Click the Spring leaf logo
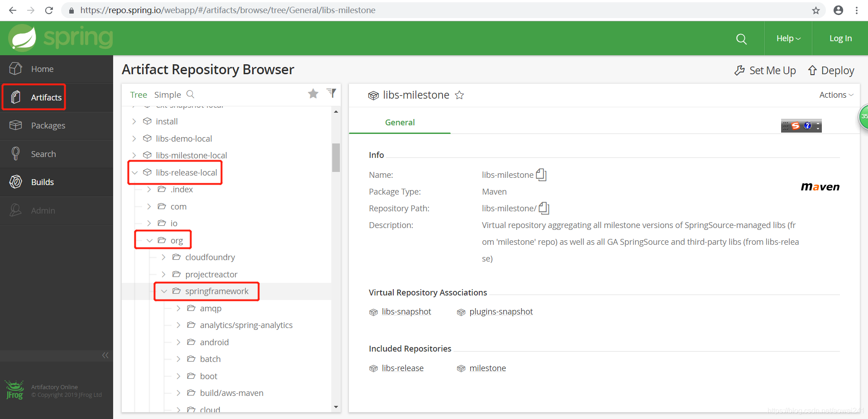Screen dimensions: 868x419 22,38
